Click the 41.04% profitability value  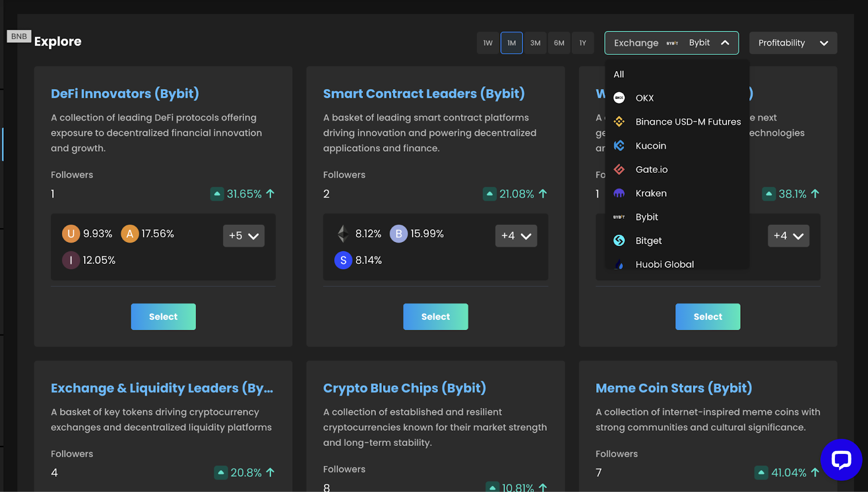(789, 473)
